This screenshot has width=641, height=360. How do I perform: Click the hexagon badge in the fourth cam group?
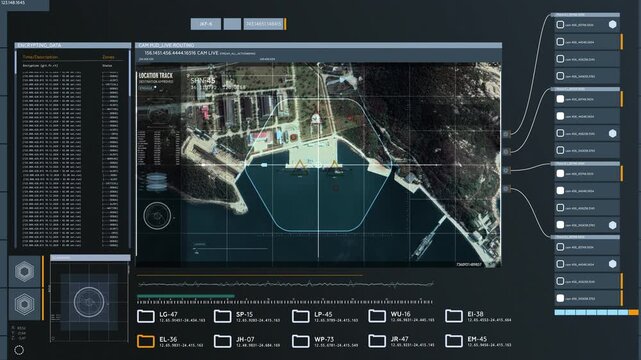[612, 264]
